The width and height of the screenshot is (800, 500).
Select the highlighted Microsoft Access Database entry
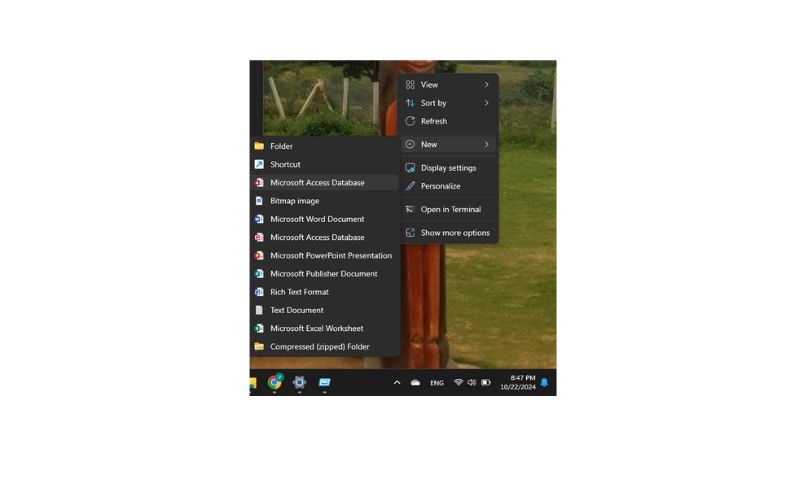(x=324, y=183)
